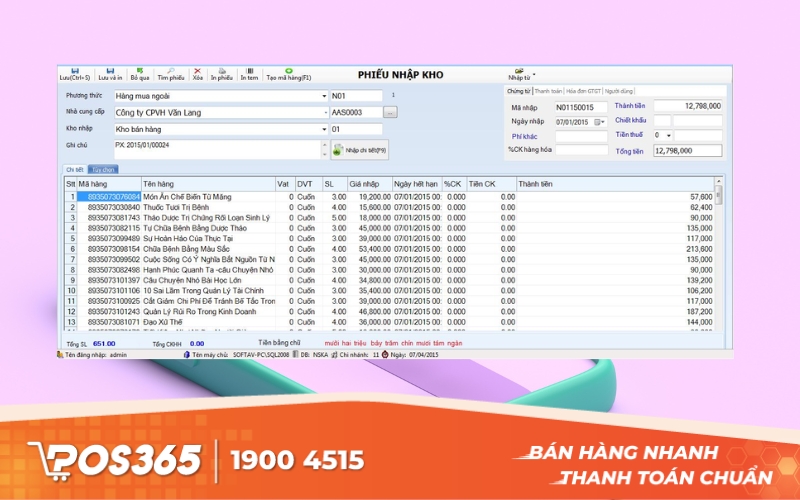
Task: Select cell 8935073076084 in row 1
Action: (109, 197)
